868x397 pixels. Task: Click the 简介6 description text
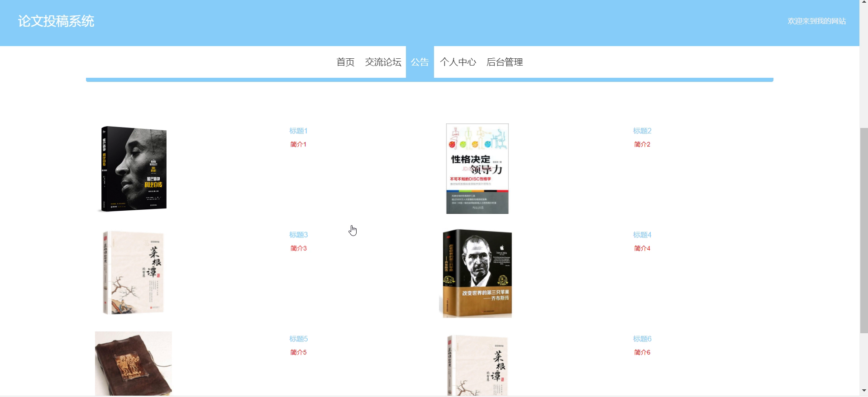coord(642,352)
